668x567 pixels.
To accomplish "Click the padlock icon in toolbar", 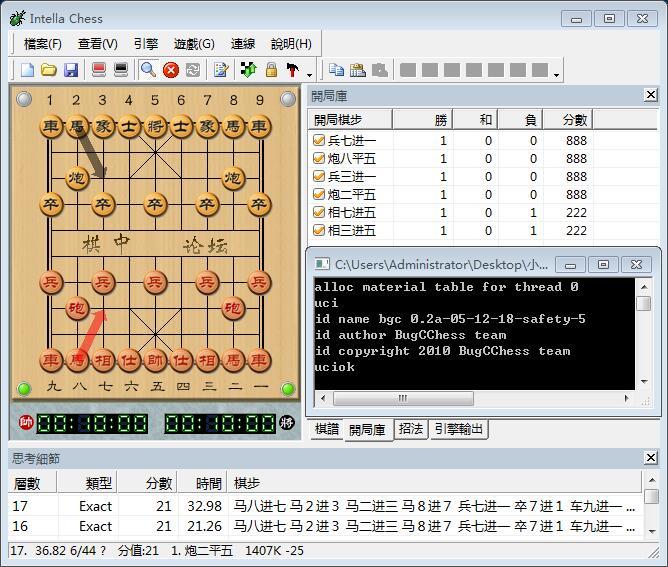I will pos(271,69).
